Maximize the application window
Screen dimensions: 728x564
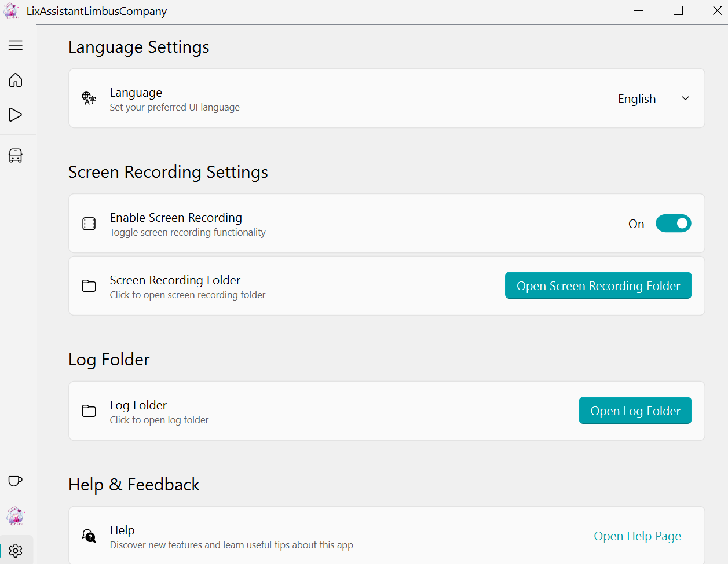click(678, 11)
